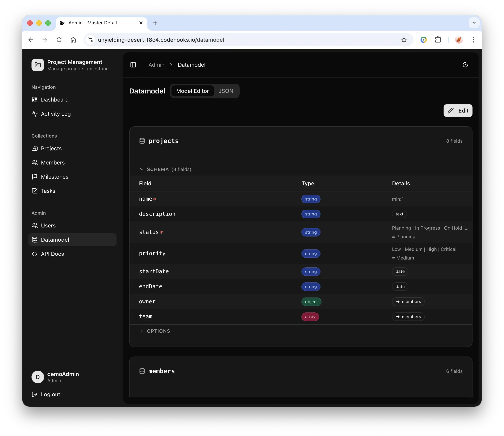Open the Dashboard from the sidebar

pyautogui.click(x=54, y=100)
